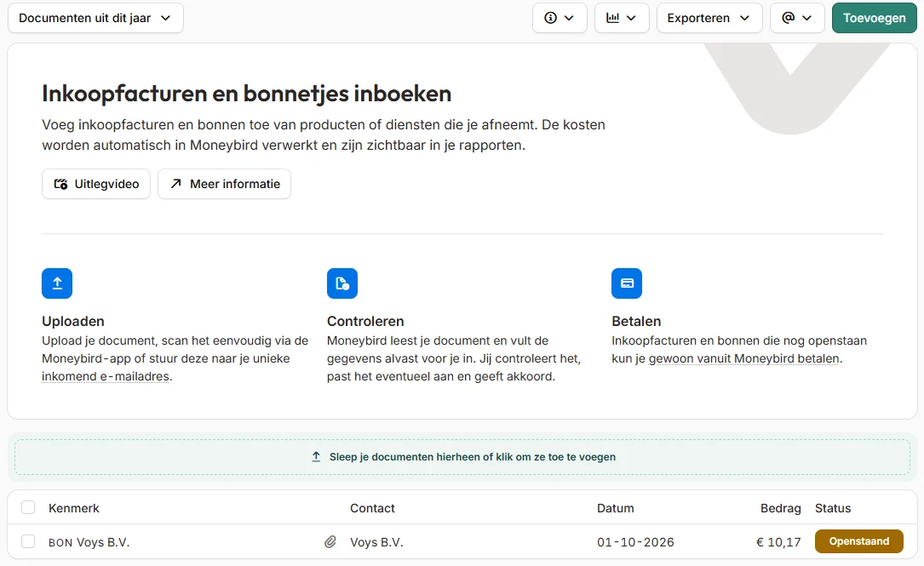
Task: Open the @ email address dropdown
Action: pos(797,18)
